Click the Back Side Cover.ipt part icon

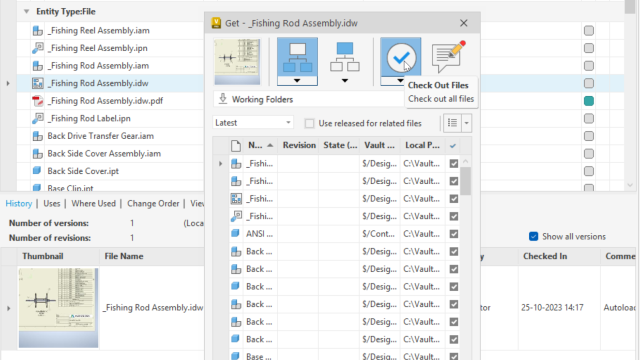coord(37,171)
